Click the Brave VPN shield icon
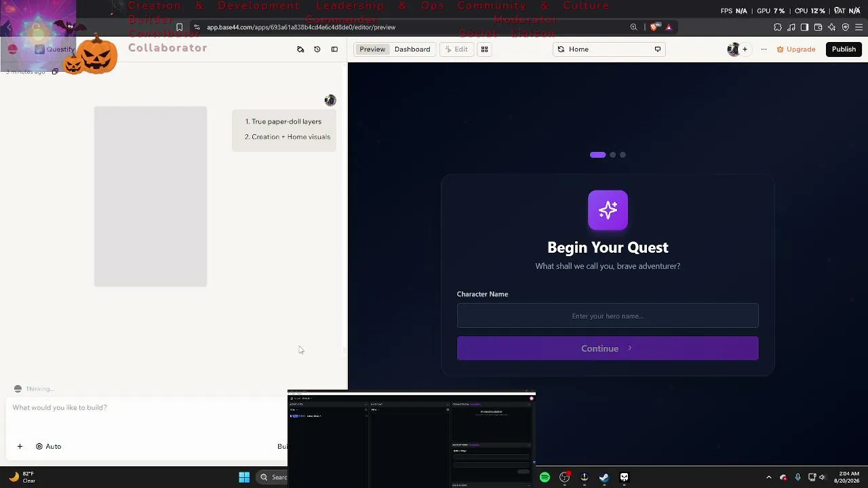The width and height of the screenshot is (868, 488). point(846,27)
